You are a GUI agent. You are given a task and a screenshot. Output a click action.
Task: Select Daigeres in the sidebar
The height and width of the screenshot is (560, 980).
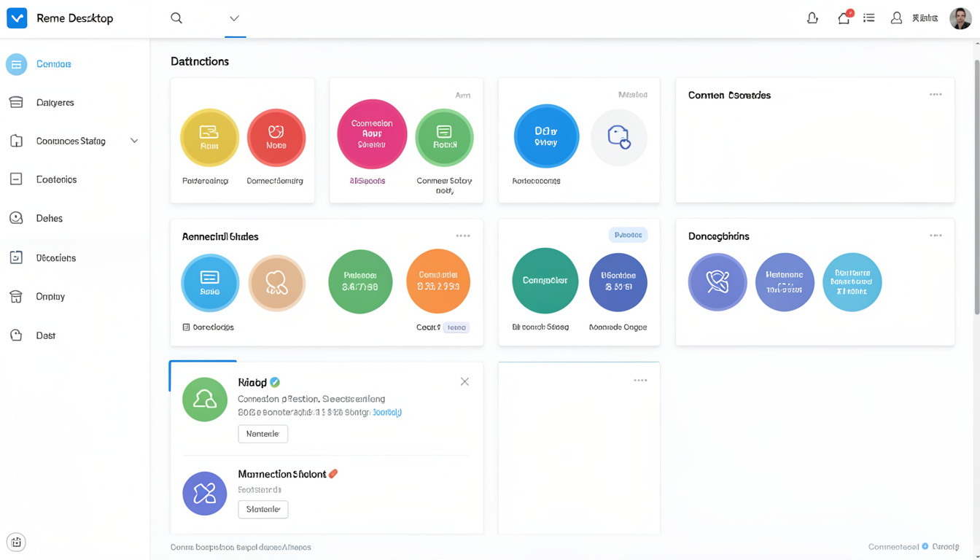(x=55, y=103)
